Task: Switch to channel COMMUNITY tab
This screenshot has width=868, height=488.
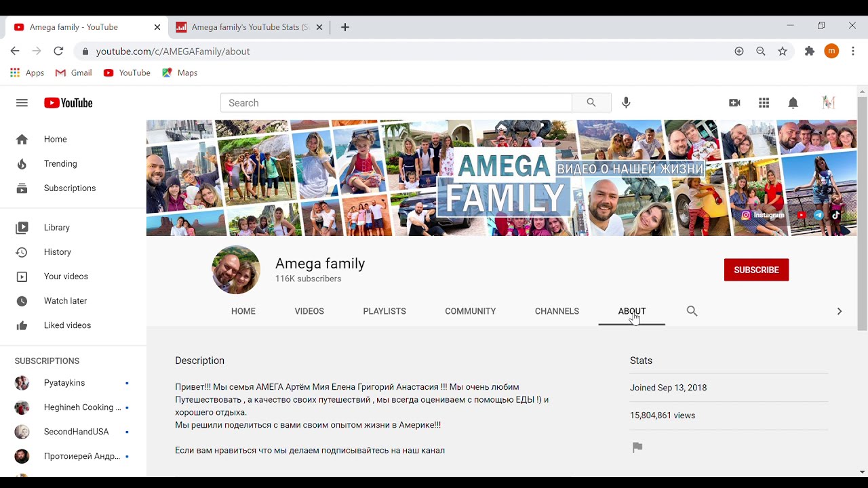Action: pos(471,311)
